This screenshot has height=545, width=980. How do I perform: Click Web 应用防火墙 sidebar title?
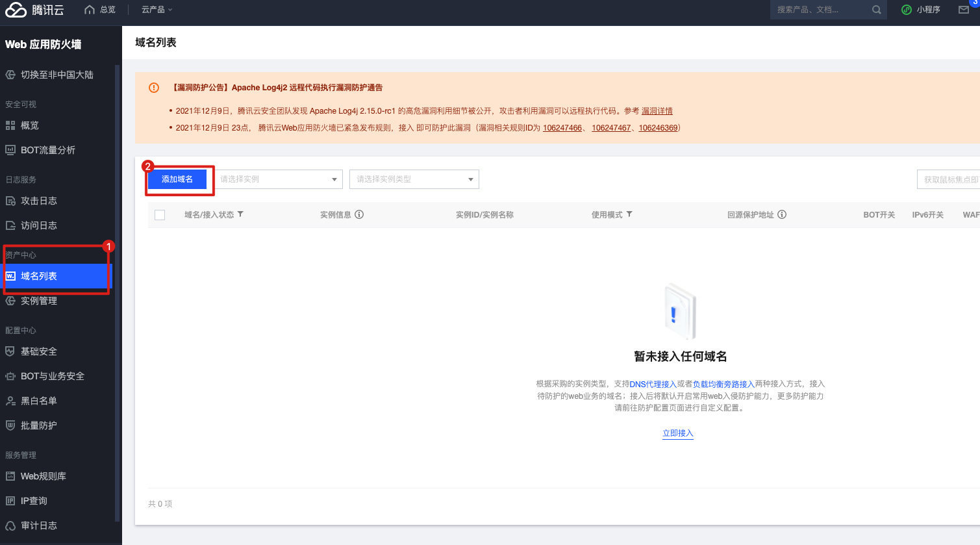pos(44,45)
